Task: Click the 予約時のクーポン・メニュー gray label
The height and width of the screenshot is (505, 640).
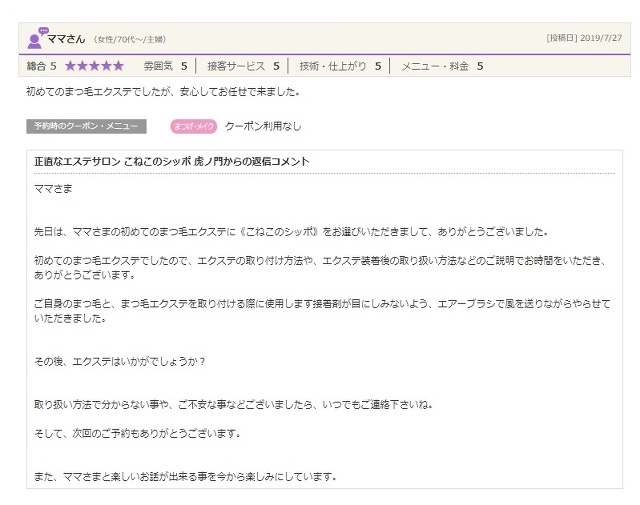Action: click(x=86, y=127)
